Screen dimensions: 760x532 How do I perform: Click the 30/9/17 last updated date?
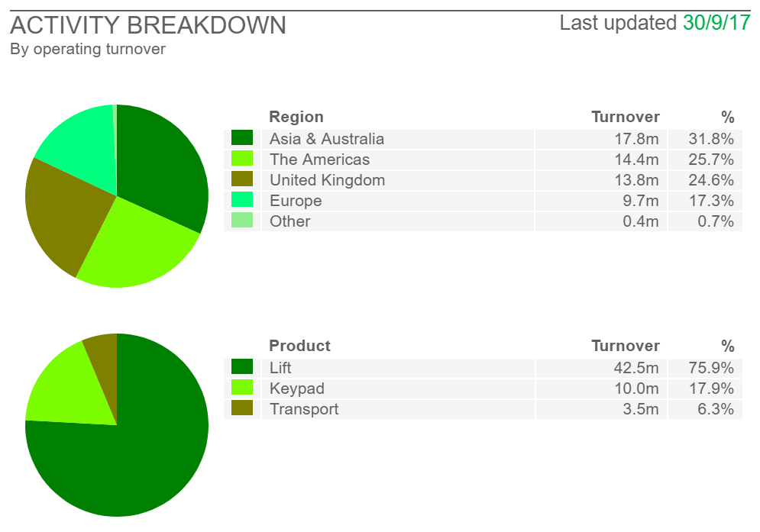click(x=716, y=23)
